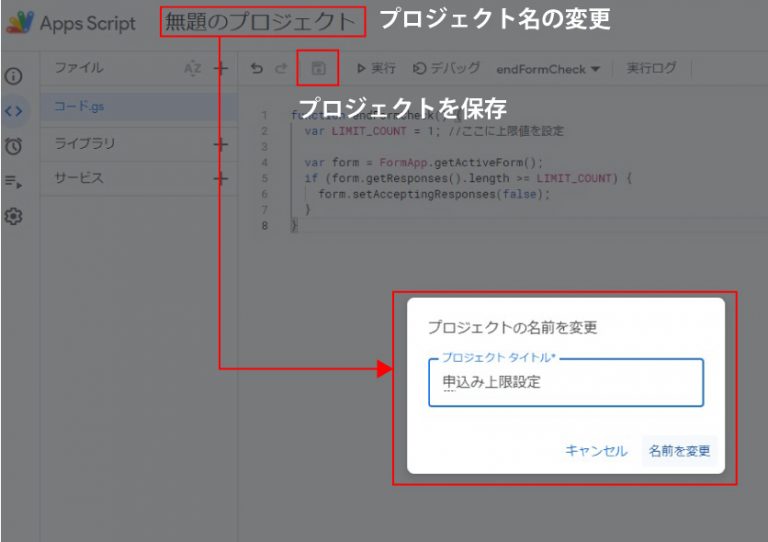Image resolution: width=768 pixels, height=542 pixels.
Task: Click the 無題のプロジェクト project title
Action: (260, 22)
